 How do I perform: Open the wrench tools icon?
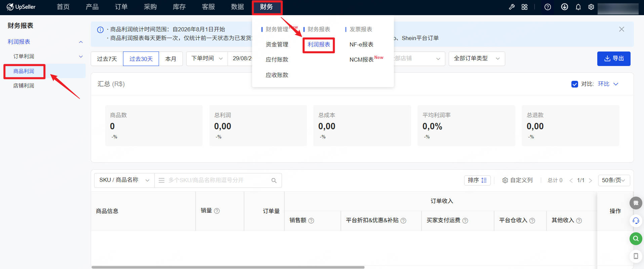[512, 7]
